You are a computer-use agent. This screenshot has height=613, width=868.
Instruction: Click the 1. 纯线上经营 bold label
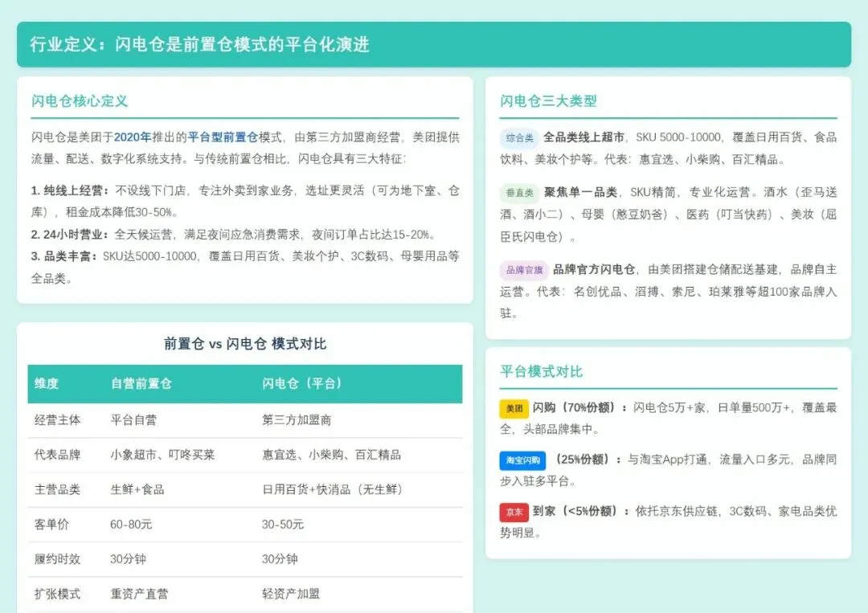tap(70, 191)
